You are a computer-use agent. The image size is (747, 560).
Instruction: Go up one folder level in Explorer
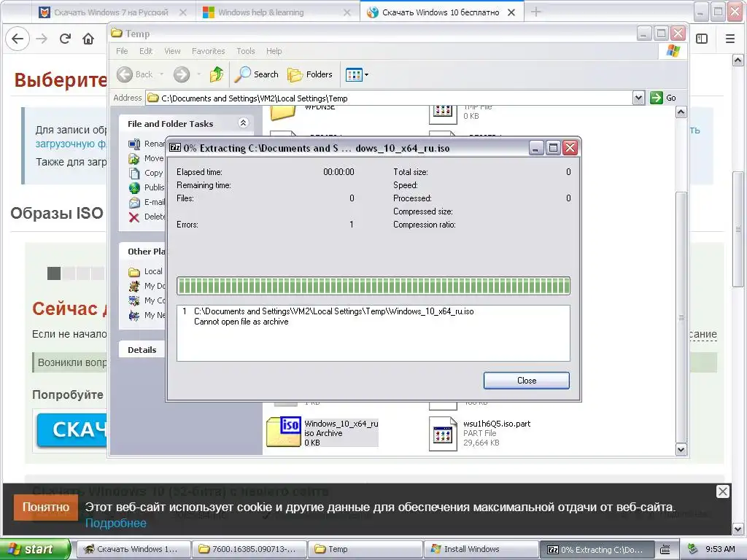click(x=216, y=74)
